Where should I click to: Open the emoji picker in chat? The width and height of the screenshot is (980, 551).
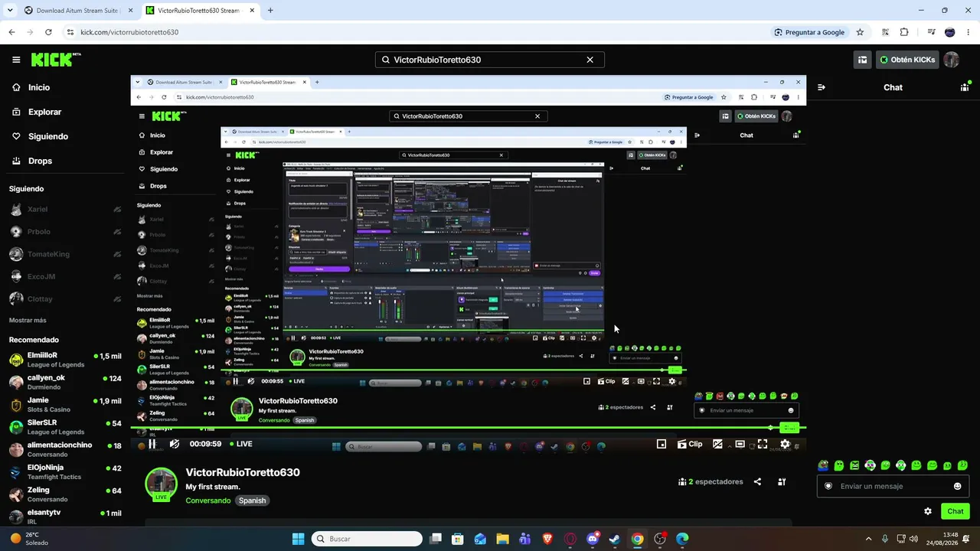[957, 486]
